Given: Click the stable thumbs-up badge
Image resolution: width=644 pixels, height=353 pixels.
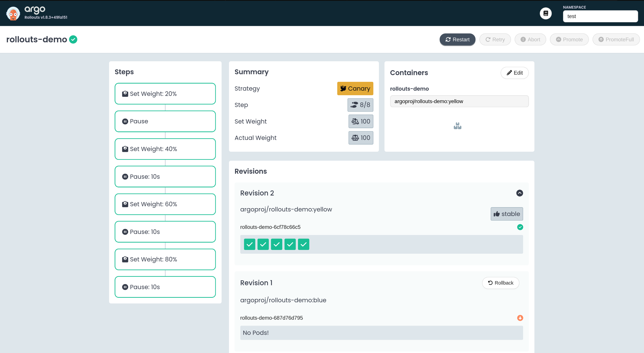Looking at the screenshot, I should point(506,214).
